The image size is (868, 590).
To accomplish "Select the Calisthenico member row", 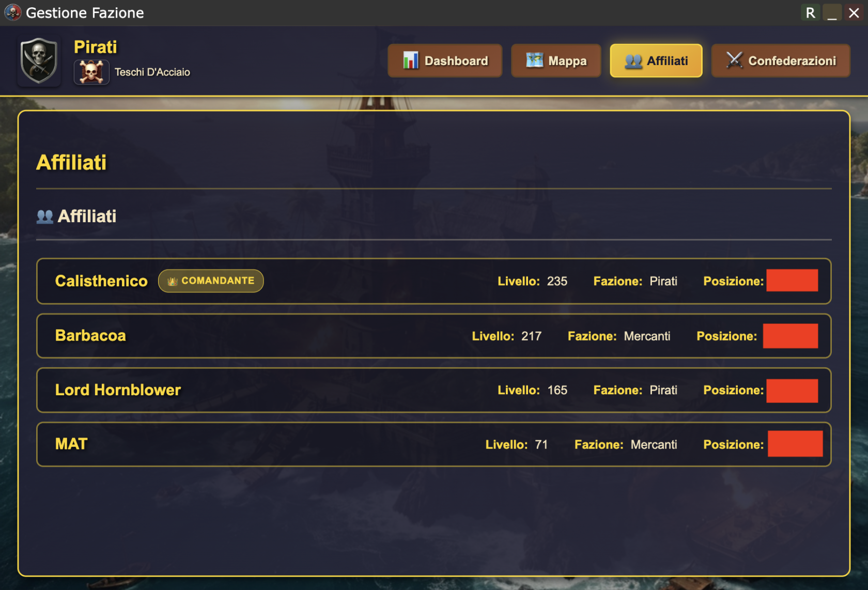I will coord(434,281).
